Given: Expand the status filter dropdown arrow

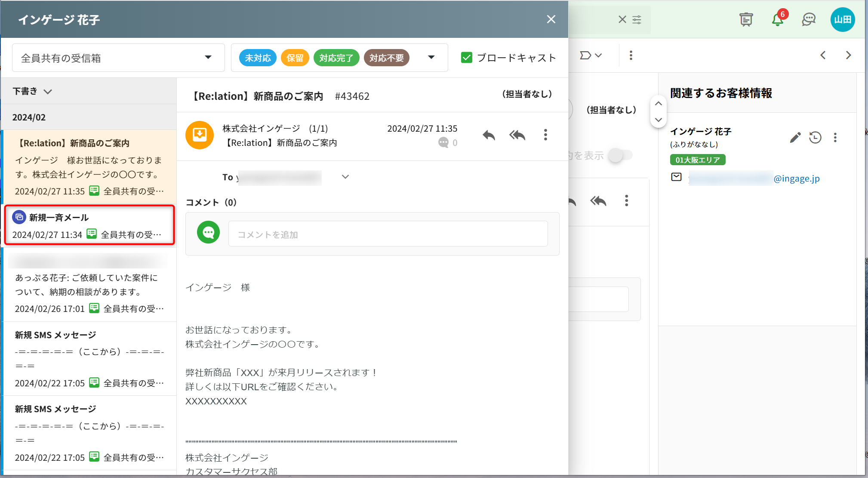Looking at the screenshot, I should point(431,58).
